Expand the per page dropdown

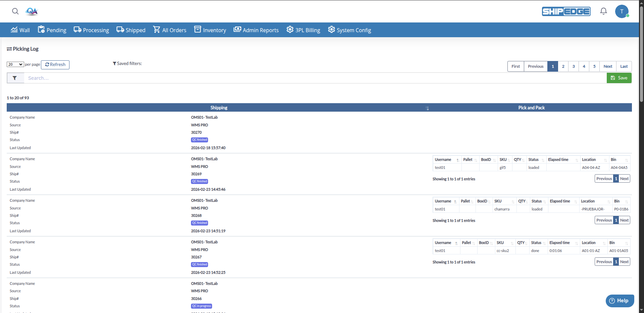point(15,64)
